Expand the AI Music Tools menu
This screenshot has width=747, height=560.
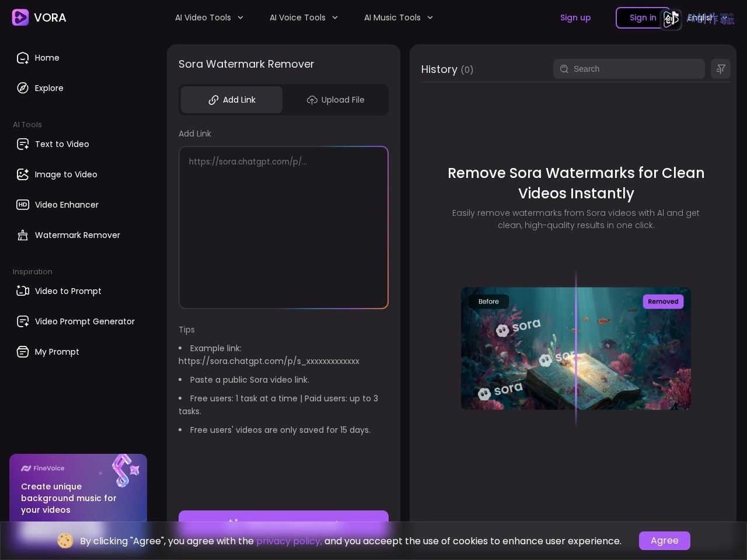tap(399, 17)
